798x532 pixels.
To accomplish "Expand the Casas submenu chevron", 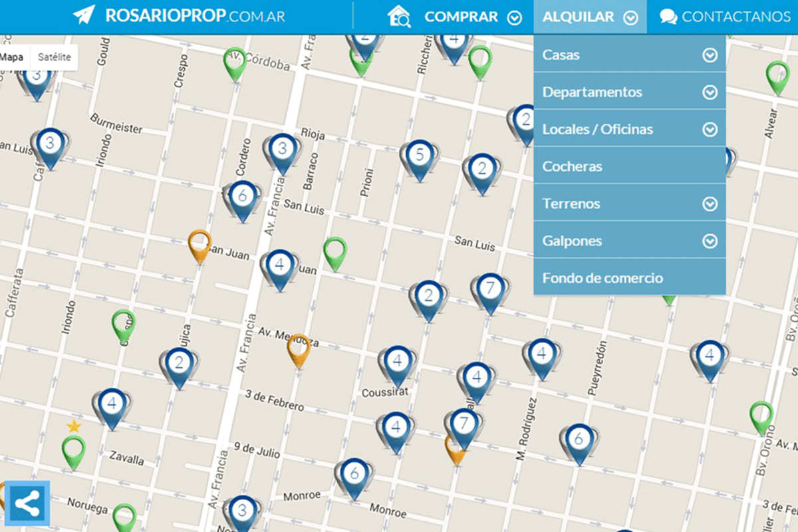I will pos(710,55).
